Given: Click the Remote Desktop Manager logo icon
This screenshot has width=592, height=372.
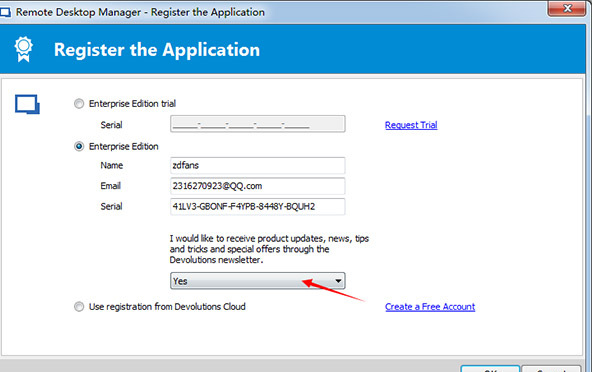Looking at the screenshot, I should pos(27,104).
